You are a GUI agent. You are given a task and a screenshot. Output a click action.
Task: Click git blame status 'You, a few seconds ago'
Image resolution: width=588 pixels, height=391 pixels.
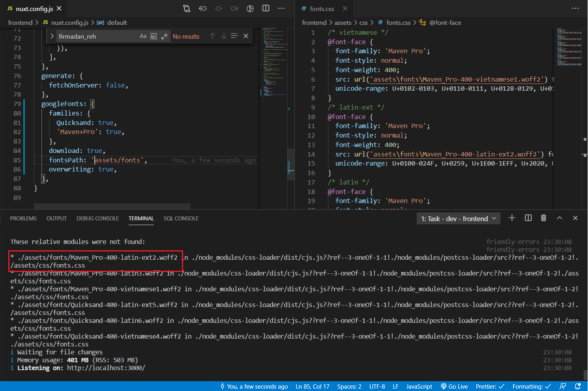[254, 387]
